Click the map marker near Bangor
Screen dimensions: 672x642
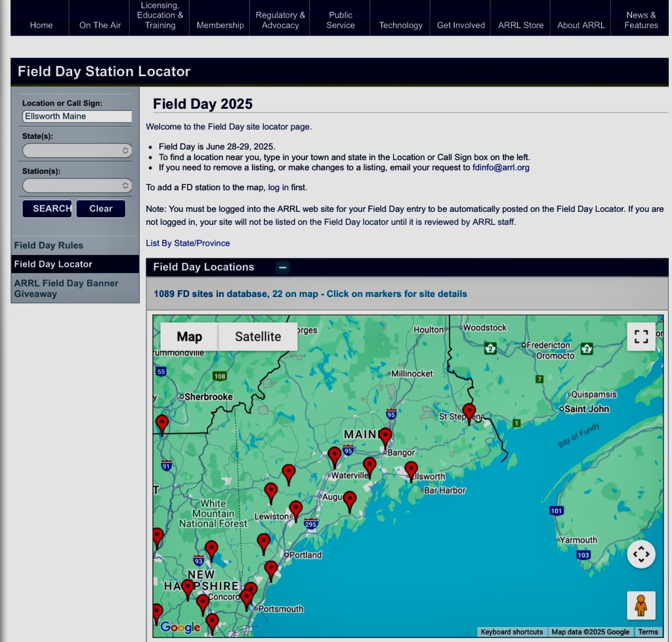[x=385, y=437]
